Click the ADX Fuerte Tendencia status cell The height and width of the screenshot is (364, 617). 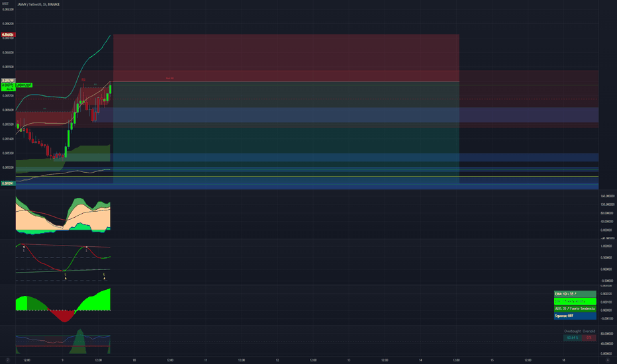click(x=575, y=308)
